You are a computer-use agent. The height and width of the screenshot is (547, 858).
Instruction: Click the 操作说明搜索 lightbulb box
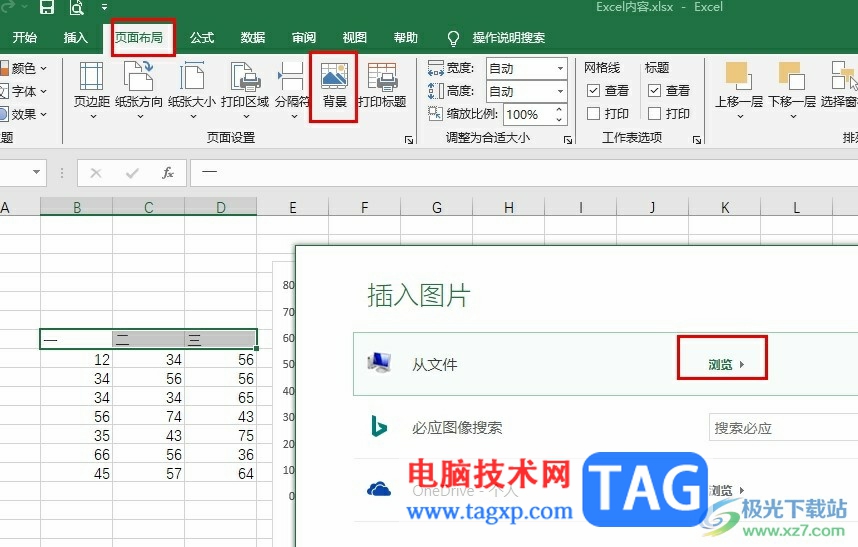496,38
